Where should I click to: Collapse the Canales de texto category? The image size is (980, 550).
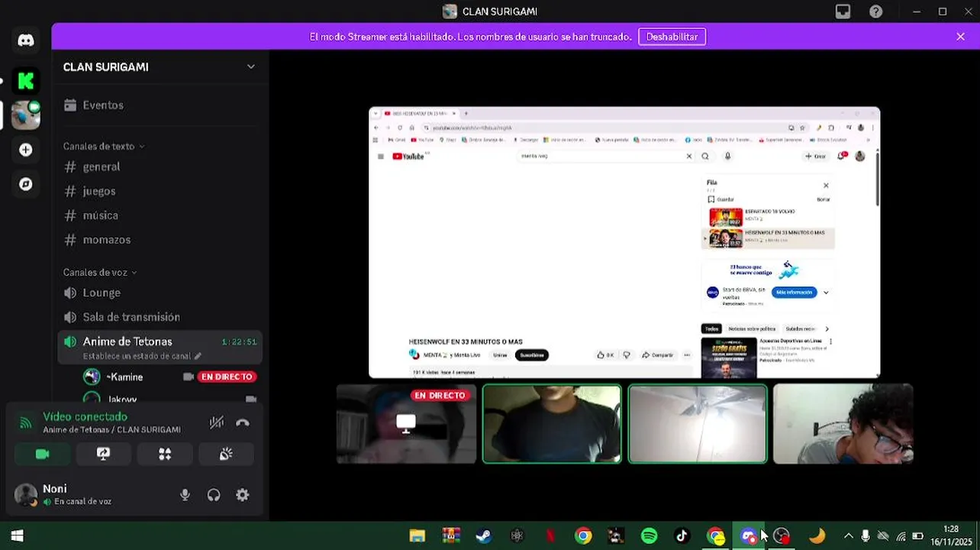(x=104, y=146)
